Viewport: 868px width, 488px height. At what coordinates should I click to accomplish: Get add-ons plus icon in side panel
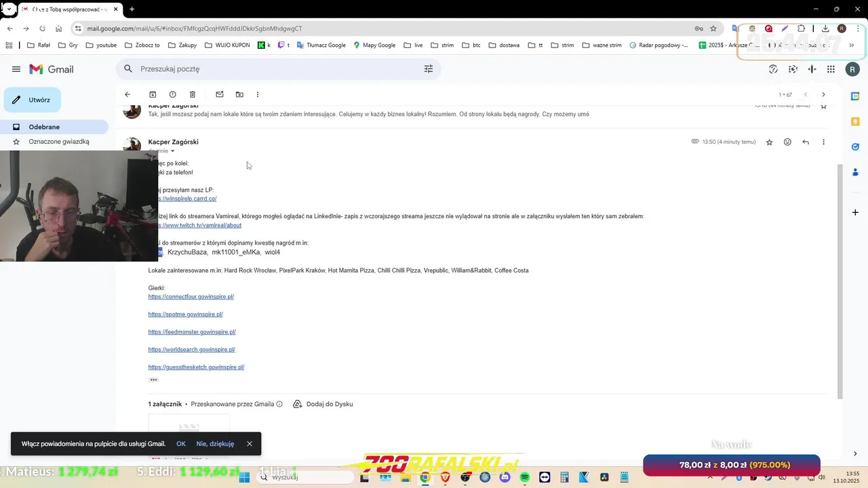pos(855,213)
